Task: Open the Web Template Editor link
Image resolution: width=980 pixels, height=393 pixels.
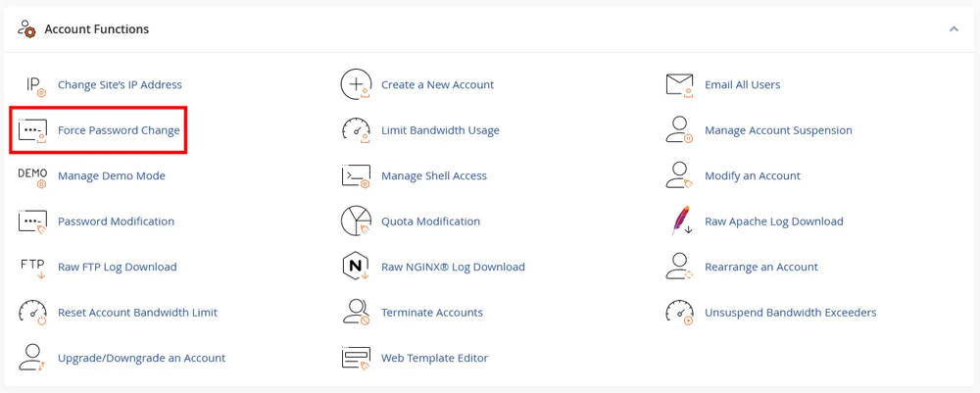Action: (434, 358)
